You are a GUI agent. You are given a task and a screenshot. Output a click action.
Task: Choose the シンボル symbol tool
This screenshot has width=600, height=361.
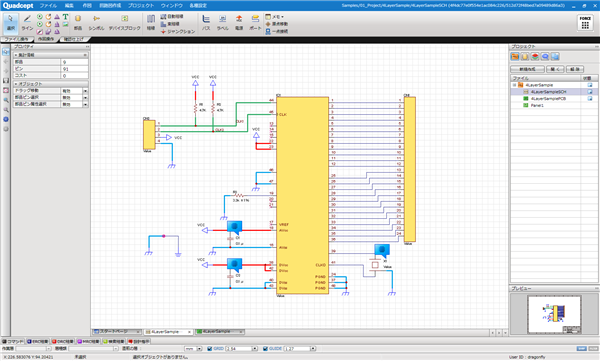point(96,23)
